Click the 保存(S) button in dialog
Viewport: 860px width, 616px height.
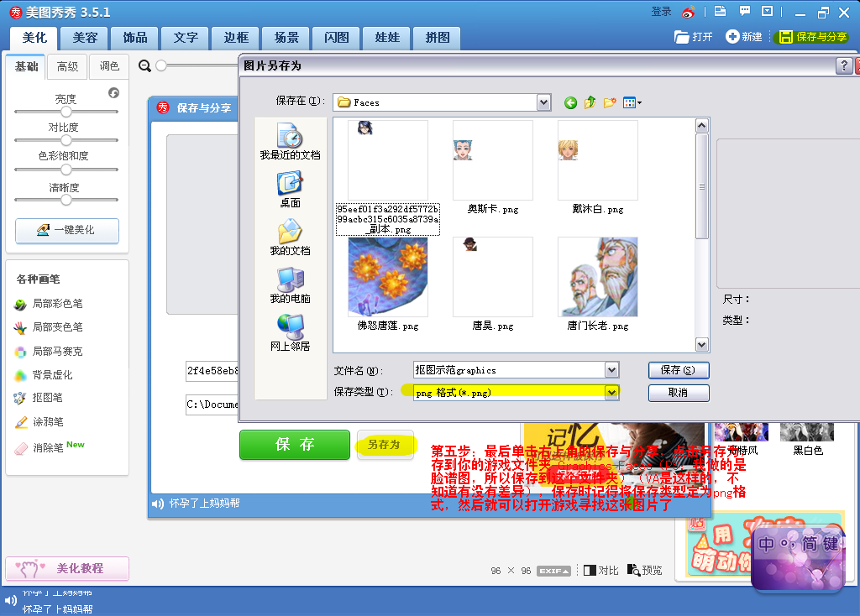click(x=679, y=370)
